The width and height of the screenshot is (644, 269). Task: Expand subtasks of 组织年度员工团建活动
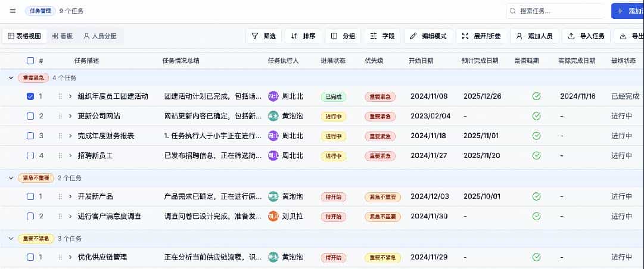[x=70, y=96]
